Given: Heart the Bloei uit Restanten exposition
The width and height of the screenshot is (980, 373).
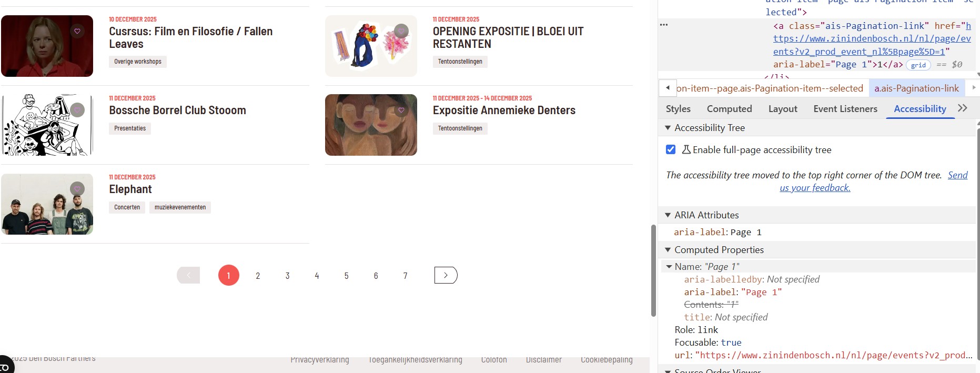Looking at the screenshot, I should click(x=401, y=31).
